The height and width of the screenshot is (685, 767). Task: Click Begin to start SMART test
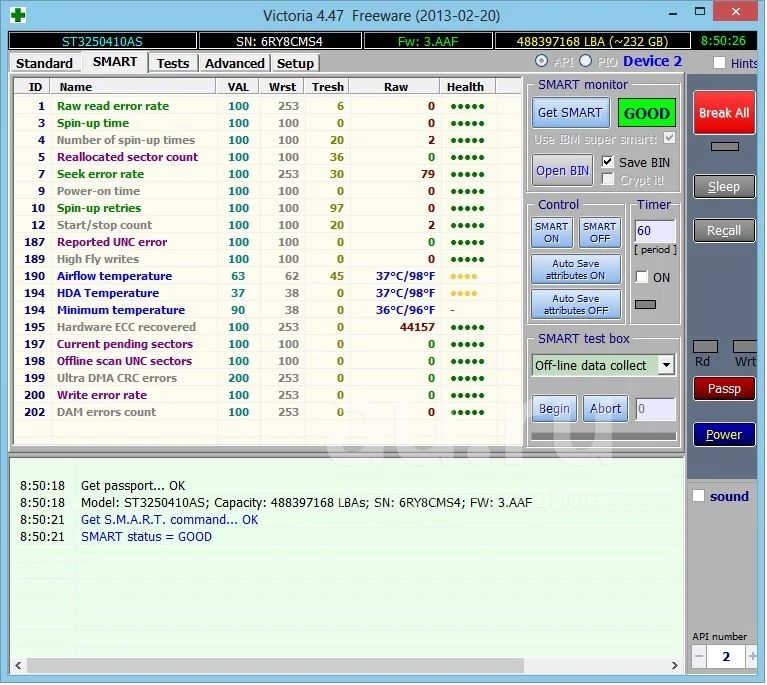[x=554, y=409]
